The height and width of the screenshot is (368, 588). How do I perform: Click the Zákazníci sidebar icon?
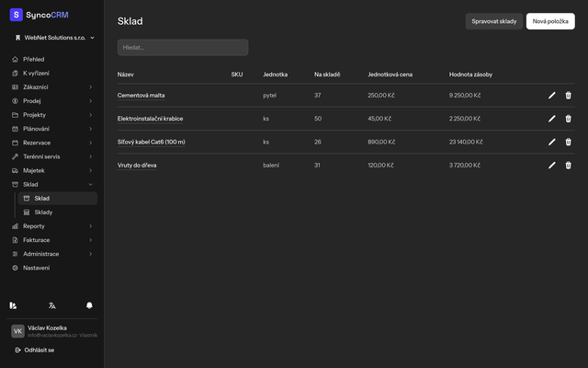tap(15, 87)
